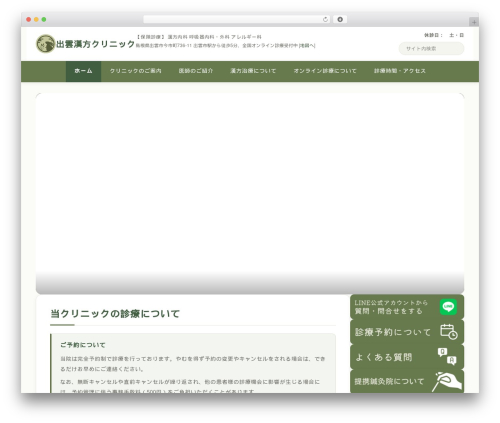Click the ご予約について subheading
The height and width of the screenshot is (423, 500).
click(83, 345)
